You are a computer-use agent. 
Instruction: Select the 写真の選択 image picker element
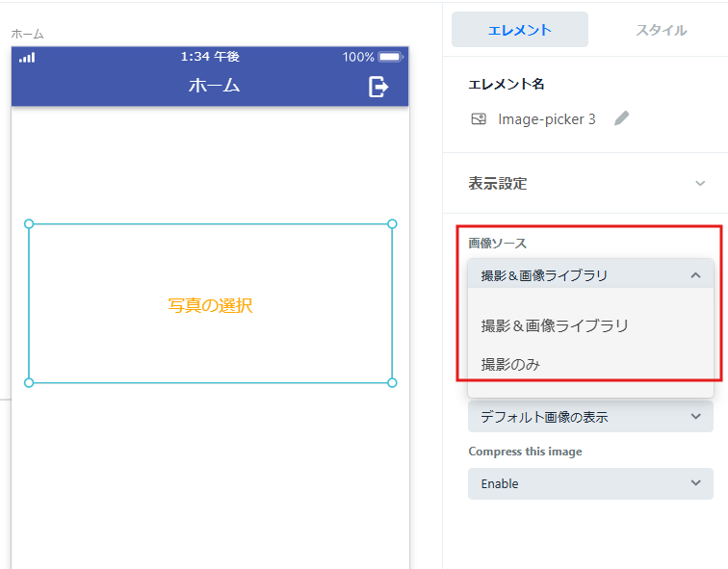pyautogui.click(x=210, y=303)
